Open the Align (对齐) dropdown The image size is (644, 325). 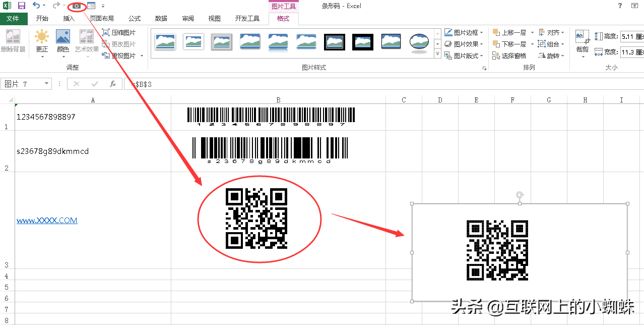552,32
